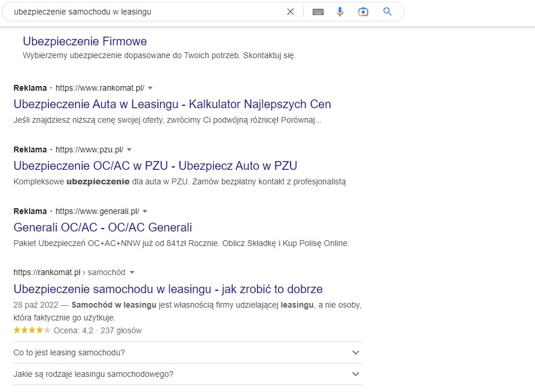Open Generali OC/AC result link

pos(102,227)
